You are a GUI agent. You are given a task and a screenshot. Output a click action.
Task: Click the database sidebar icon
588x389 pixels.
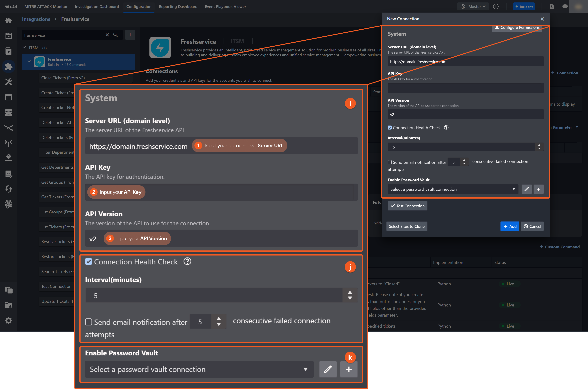(9, 112)
